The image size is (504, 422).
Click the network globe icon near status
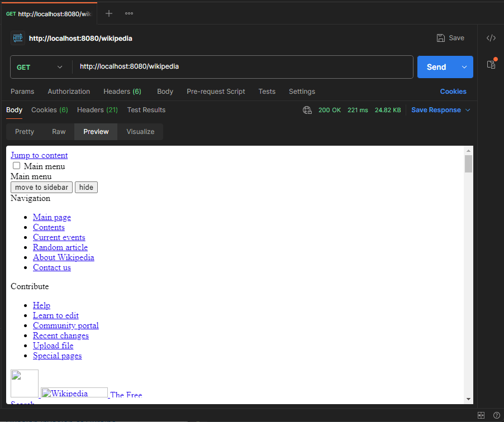[x=307, y=110]
